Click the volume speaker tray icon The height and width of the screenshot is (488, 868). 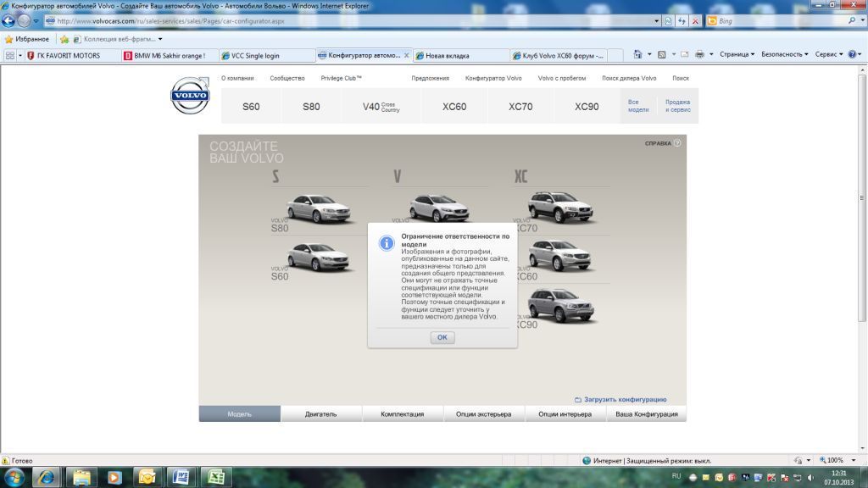coord(811,478)
